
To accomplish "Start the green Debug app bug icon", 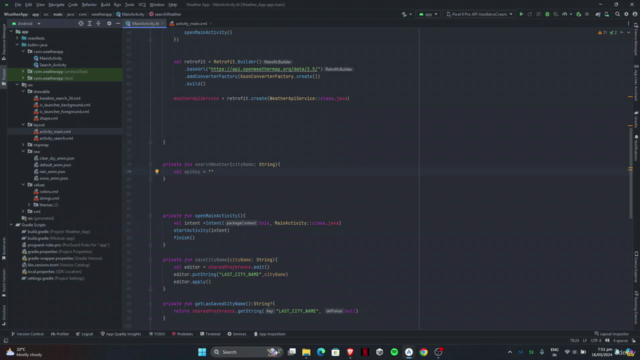I will tap(547, 14).
